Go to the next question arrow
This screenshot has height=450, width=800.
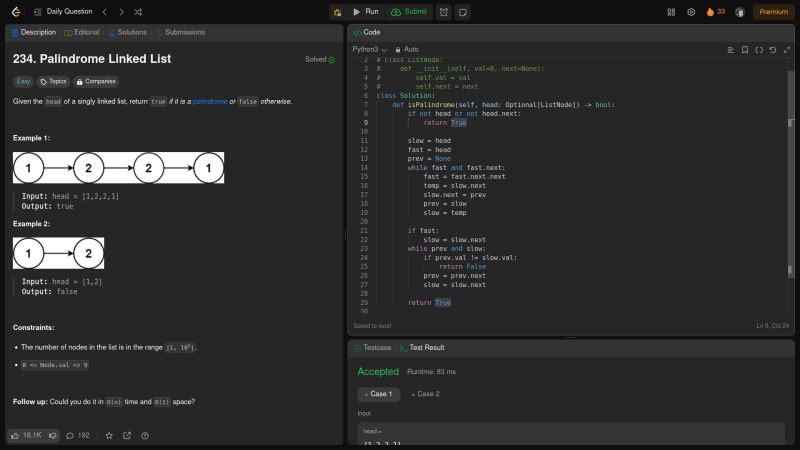(120, 12)
